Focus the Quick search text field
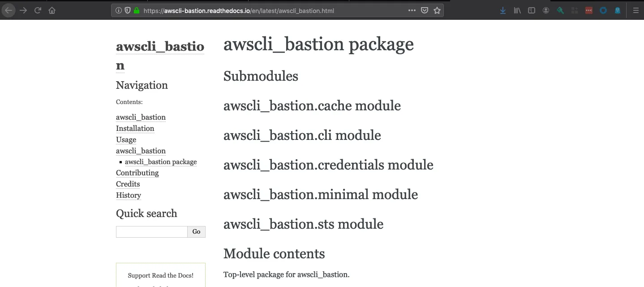Image resolution: width=644 pixels, height=287 pixels. (x=151, y=231)
